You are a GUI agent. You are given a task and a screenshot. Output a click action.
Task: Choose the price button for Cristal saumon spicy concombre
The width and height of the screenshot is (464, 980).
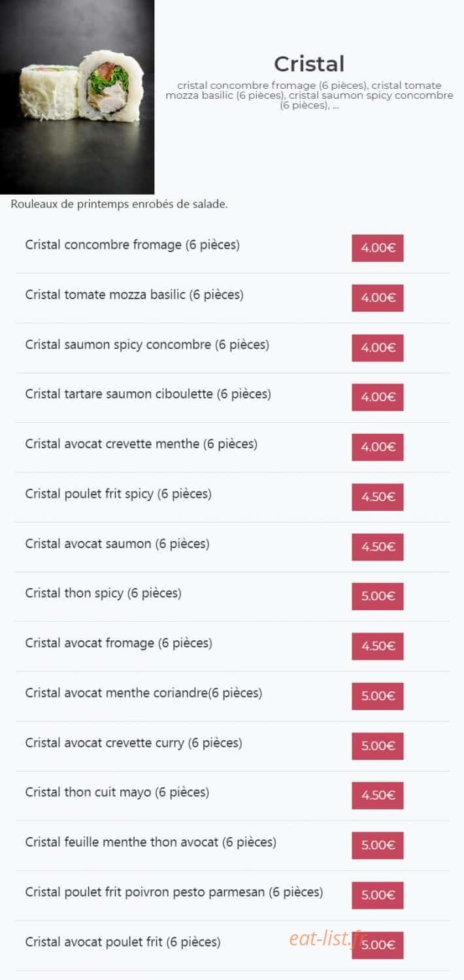tap(378, 348)
